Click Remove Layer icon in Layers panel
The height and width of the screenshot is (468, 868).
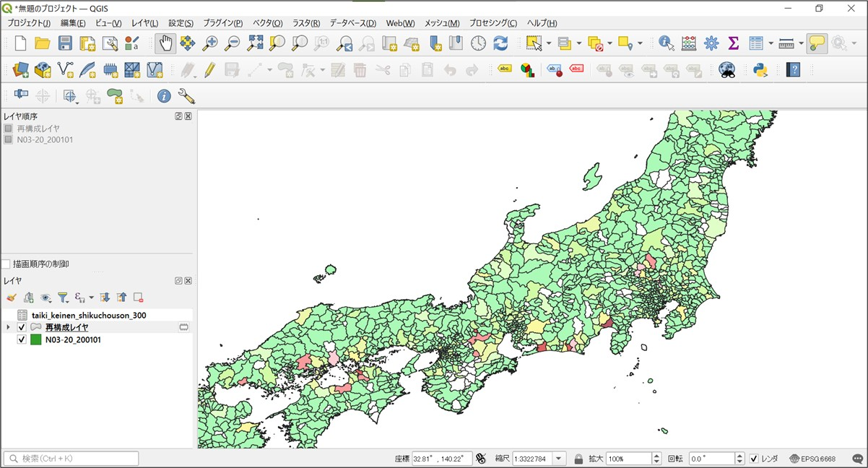tap(138, 297)
